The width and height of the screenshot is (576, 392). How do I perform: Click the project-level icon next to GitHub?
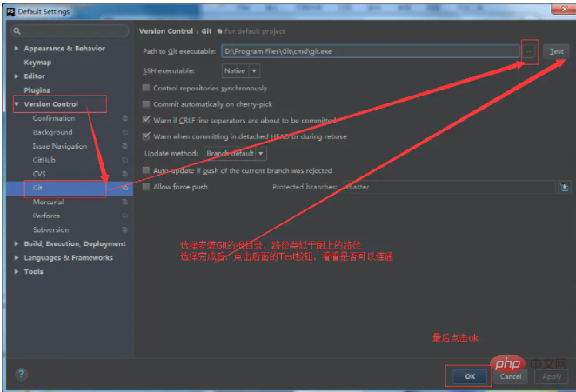click(x=125, y=160)
